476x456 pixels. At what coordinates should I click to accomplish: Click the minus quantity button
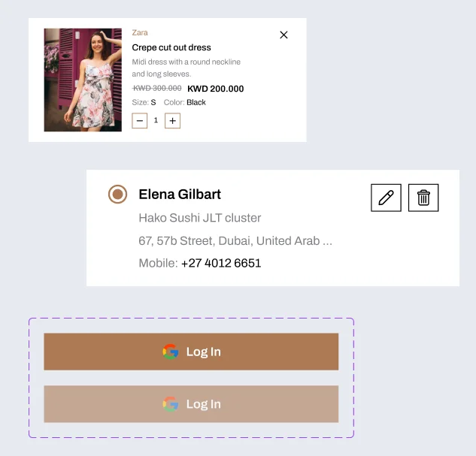pos(140,120)
